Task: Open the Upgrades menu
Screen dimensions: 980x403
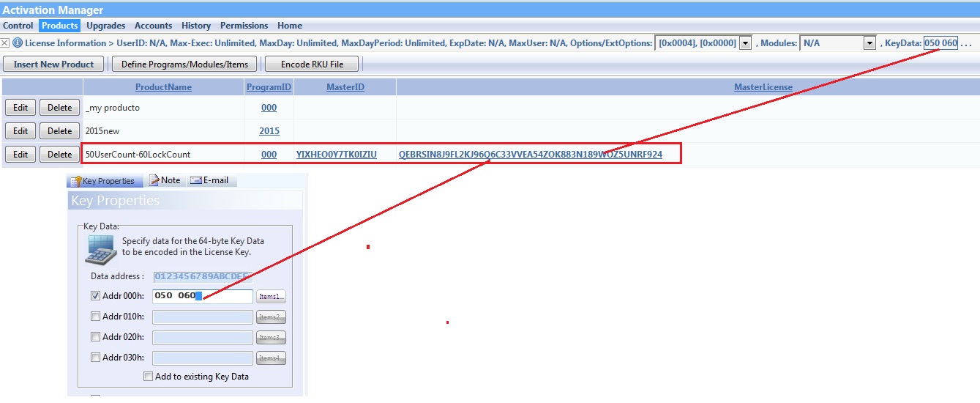Action: click(105, 26)
